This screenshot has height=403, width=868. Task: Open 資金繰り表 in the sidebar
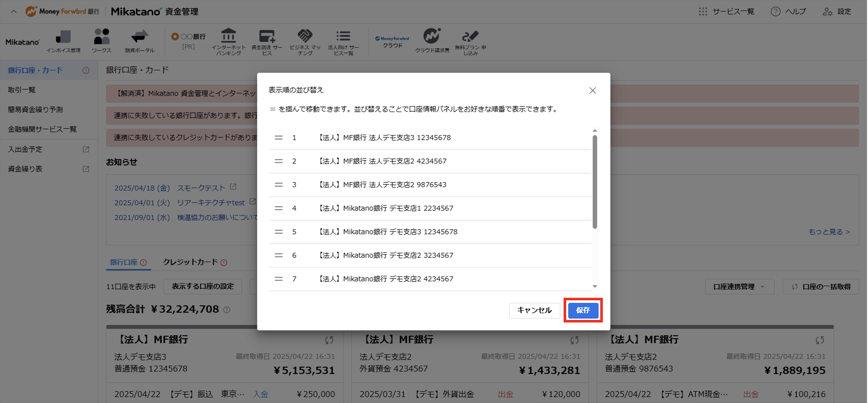click(49, 169)
